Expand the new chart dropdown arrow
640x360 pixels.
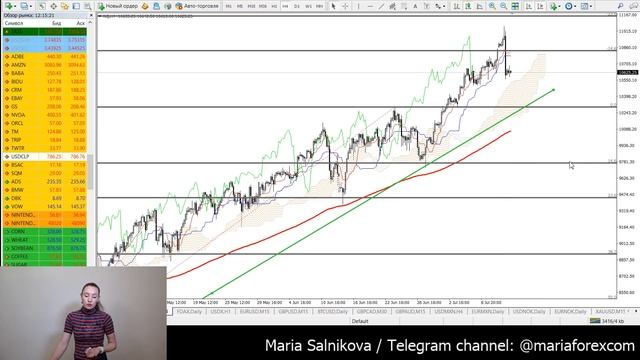[15, 6]
